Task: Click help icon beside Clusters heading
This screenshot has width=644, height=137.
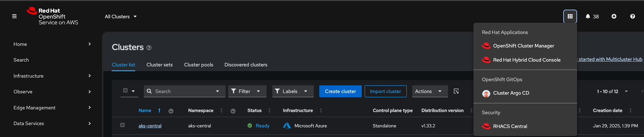Action: [149, 48]
